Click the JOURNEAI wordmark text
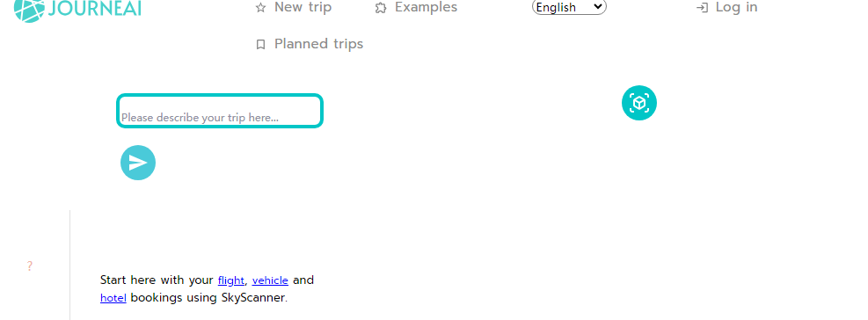Screen dimensions: 868x320 (94, 8)
